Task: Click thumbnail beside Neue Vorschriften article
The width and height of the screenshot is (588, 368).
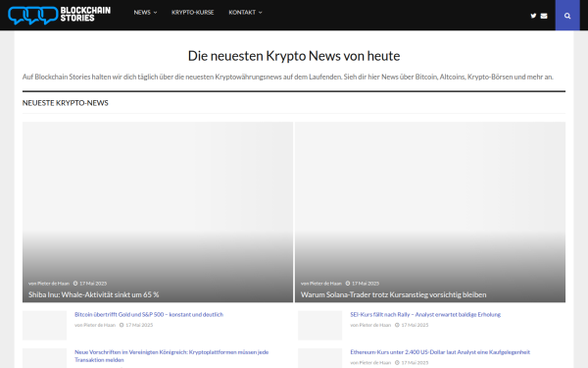Action: 45,358
